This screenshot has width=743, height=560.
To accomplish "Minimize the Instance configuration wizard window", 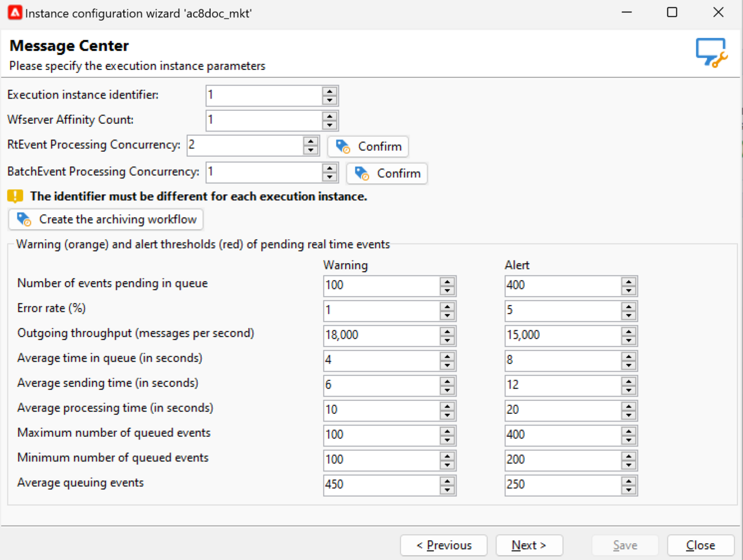I will tap(627, 12).
